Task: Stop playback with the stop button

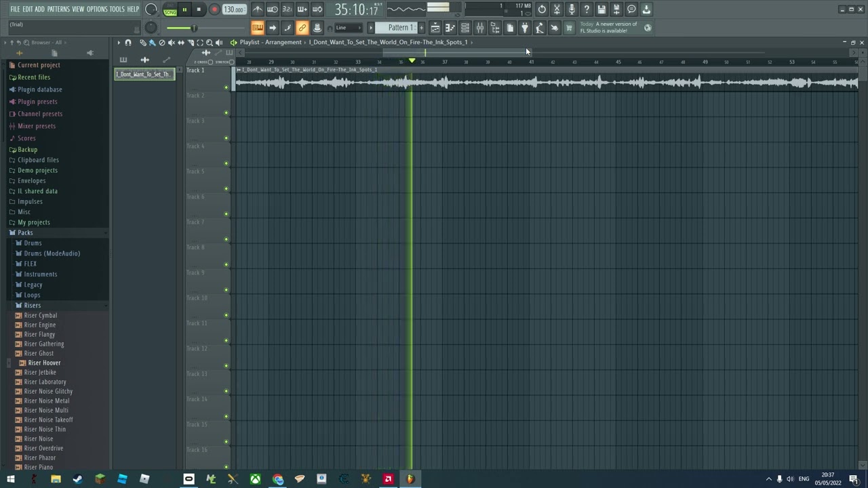Action: [x=199, y=9]
